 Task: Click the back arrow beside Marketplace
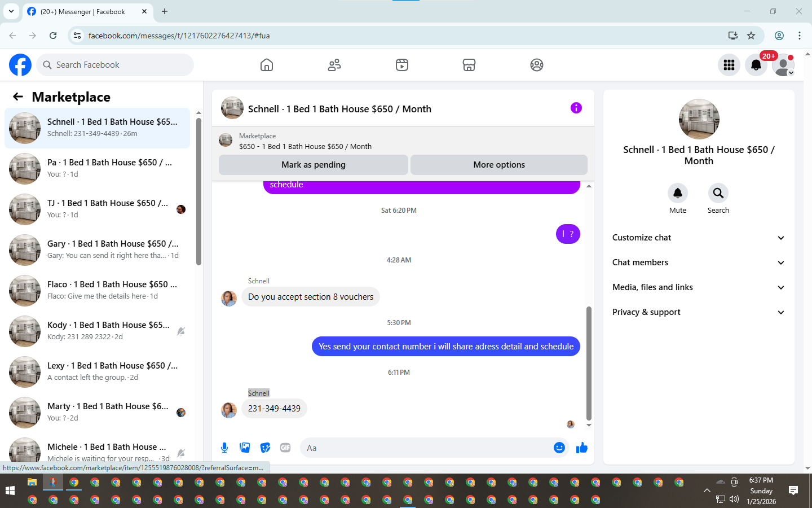tap(18, 97)
